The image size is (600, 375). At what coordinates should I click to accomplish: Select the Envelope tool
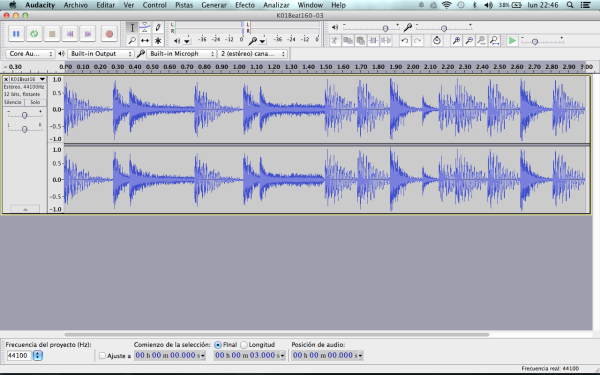pyautogui.click(x=145, y=28)
